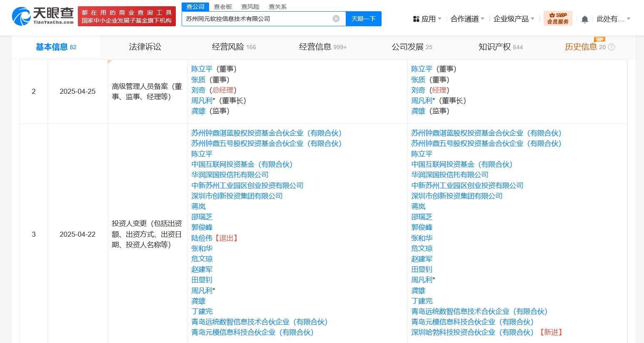The height and width of the screenshot is (343, 644).
Task: Switch to the 查老板 search tab
Action: (x=223, y=7)
